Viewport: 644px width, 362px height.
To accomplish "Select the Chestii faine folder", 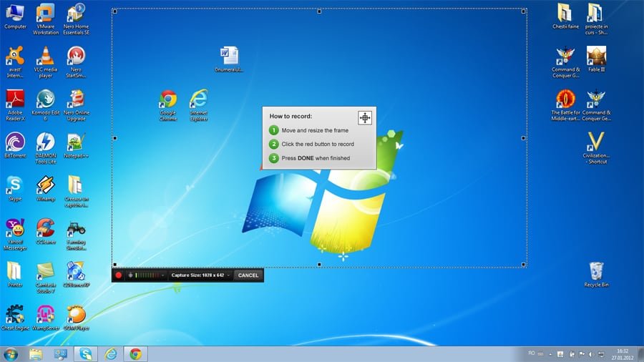I will click(x=565, y=17).
